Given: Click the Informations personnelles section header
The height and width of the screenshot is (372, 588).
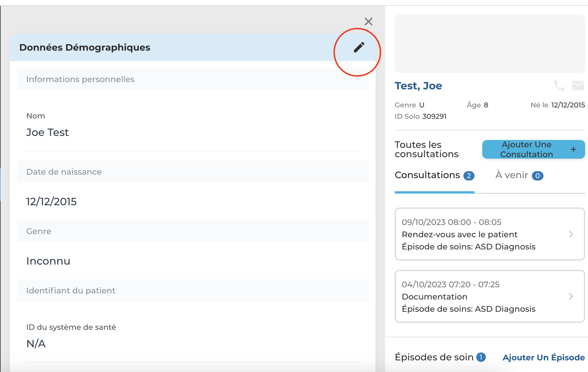Looking at the screenshot, I should [x=192, y=79].
